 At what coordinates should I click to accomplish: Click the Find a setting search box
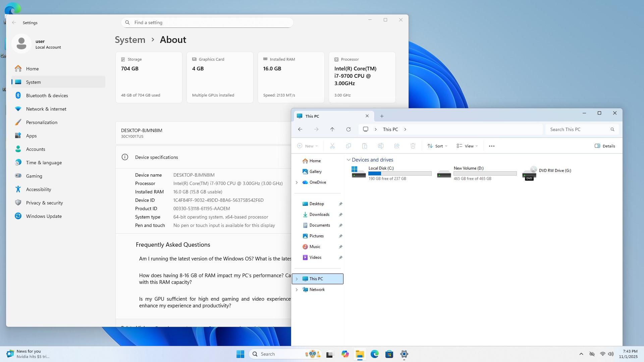click(207, 22)
